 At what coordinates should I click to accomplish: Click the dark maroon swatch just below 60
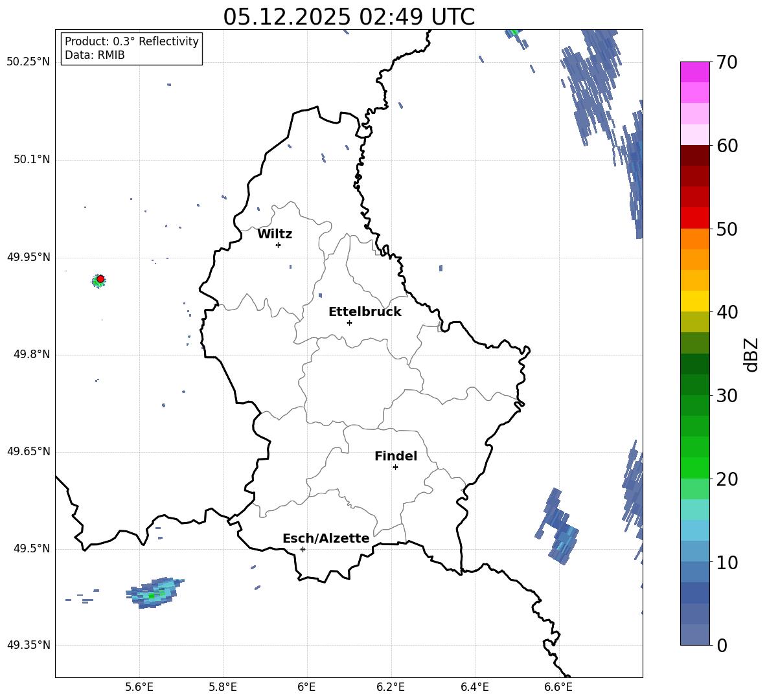tap(694, 155)
